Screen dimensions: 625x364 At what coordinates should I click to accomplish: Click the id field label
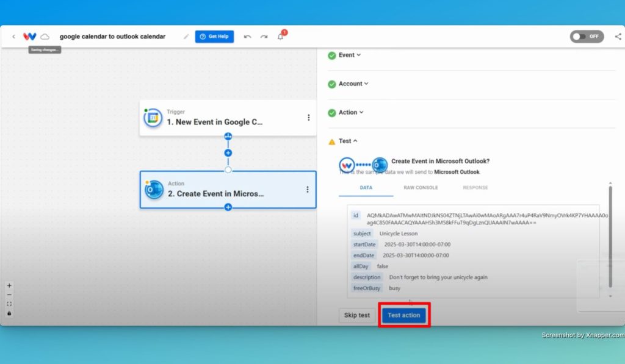click(356, 215)
